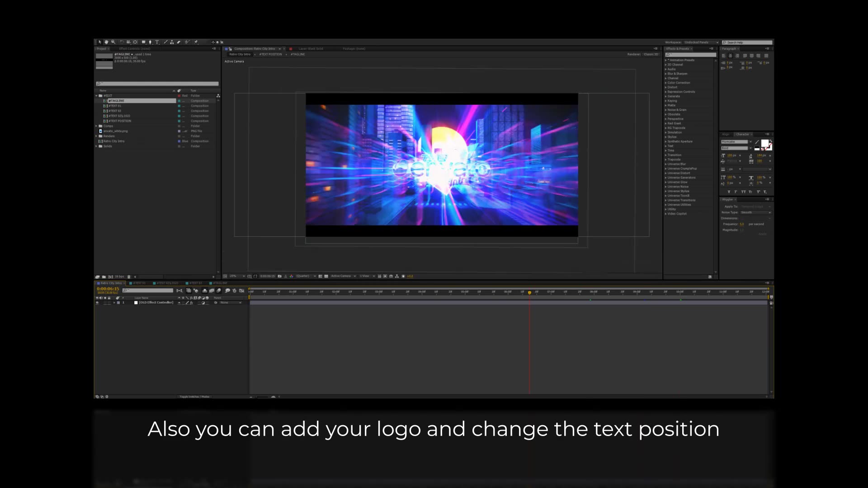The image size is (868, 488).
Task: Toggle motion blur switch in timeline header
Action: (218, 291)
